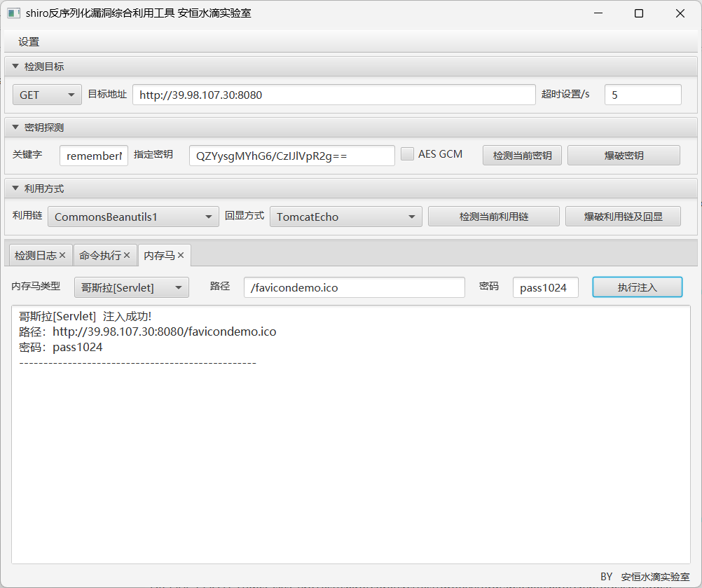Collapse the 利用方式 section

pos(15,189)
